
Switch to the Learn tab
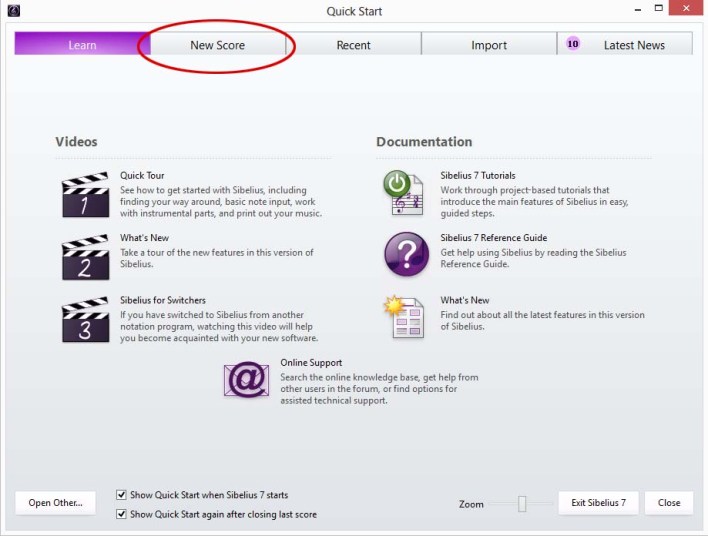[82, 43]
